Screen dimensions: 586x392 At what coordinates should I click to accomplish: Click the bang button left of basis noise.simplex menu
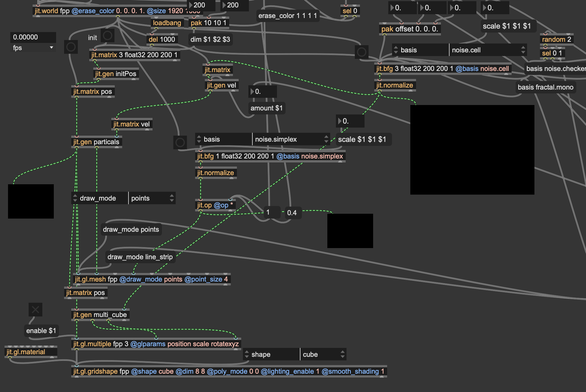(x=180, y=142)
